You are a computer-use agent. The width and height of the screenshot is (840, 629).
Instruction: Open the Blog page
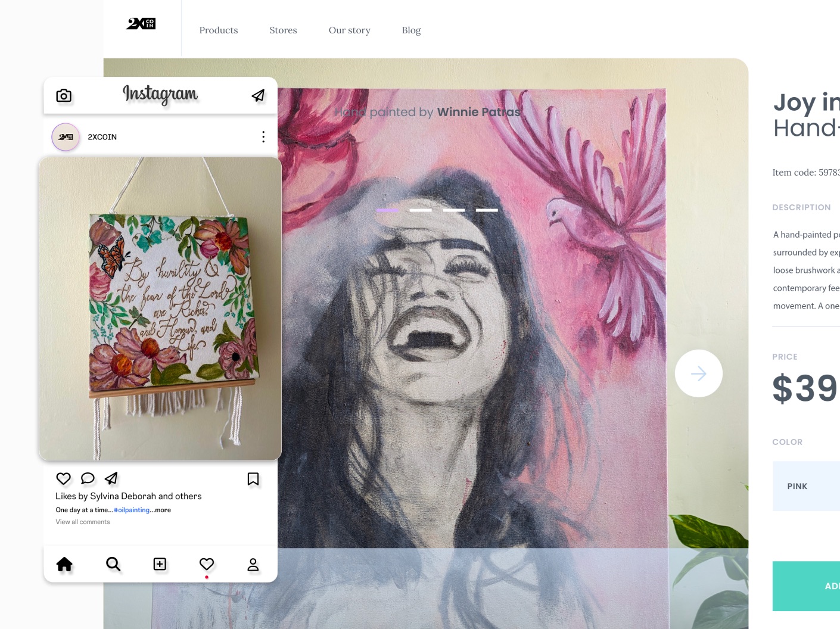click(412, 30)
